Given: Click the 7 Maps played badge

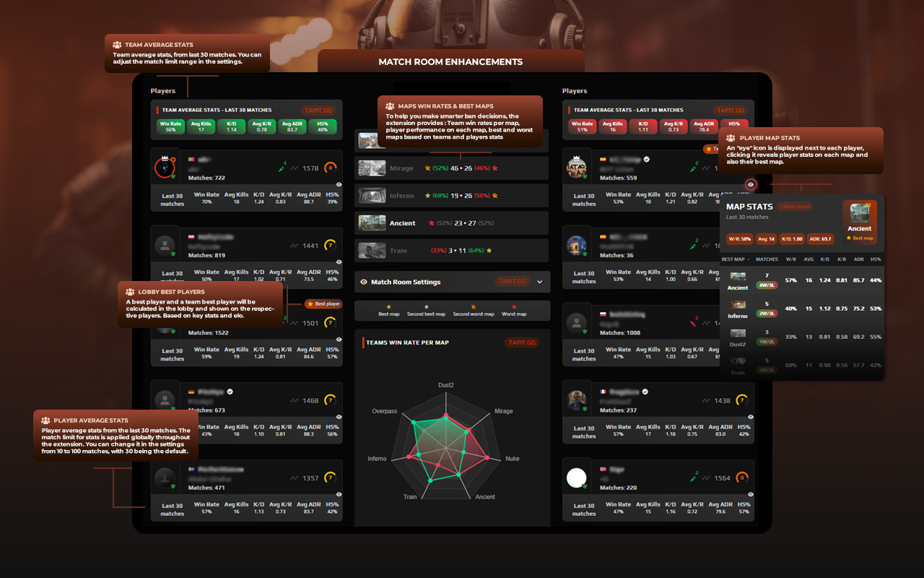Looking at the screenshot, I should 795,207.
